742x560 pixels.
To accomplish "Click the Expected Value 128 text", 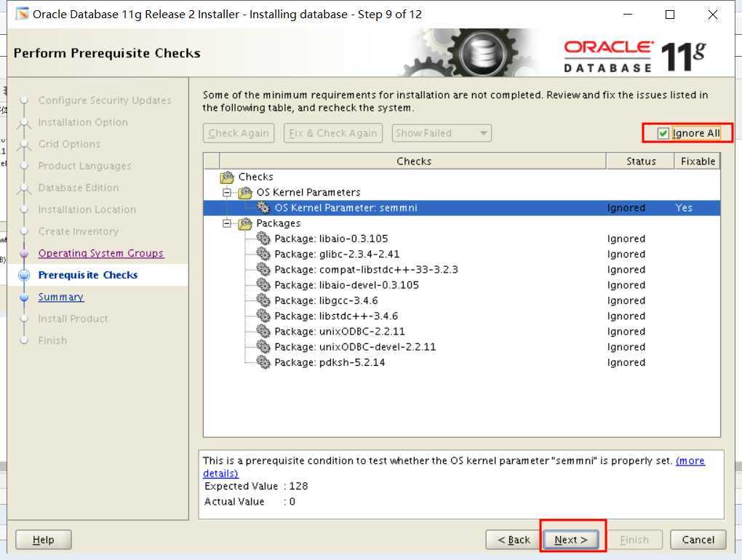I will 256,487.
